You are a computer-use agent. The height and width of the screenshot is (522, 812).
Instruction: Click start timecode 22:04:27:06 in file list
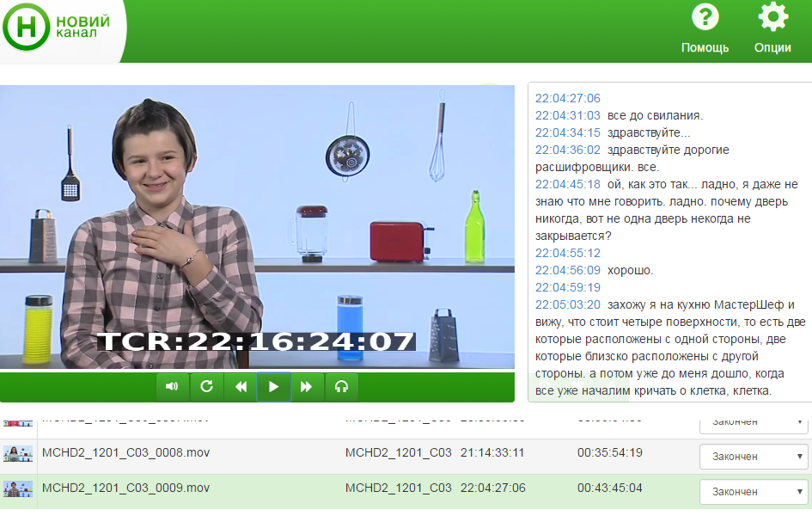(x=493, y=488)
